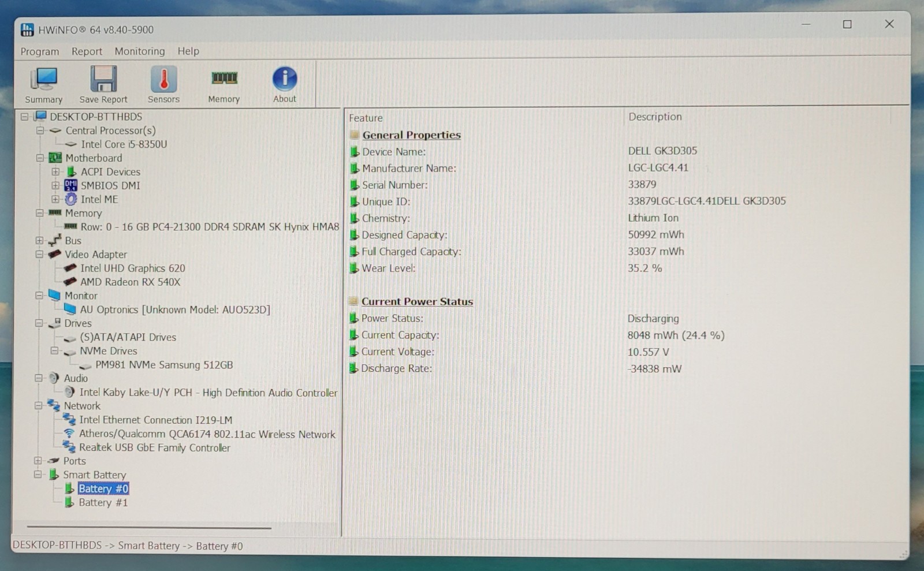Click the Current Voltage 10.557 V value
924x571 pixels.
pyautogui.click(x=648, y=352)
